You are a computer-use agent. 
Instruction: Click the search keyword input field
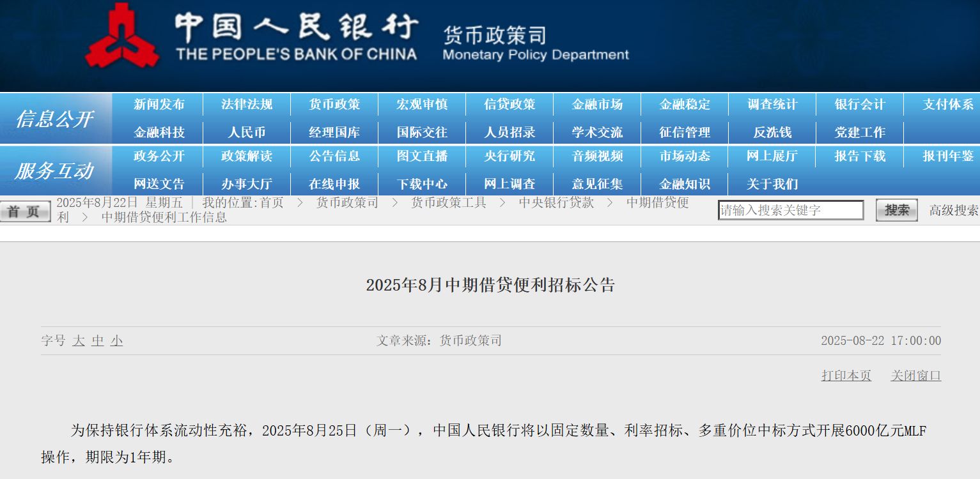[x=790, y=210]
